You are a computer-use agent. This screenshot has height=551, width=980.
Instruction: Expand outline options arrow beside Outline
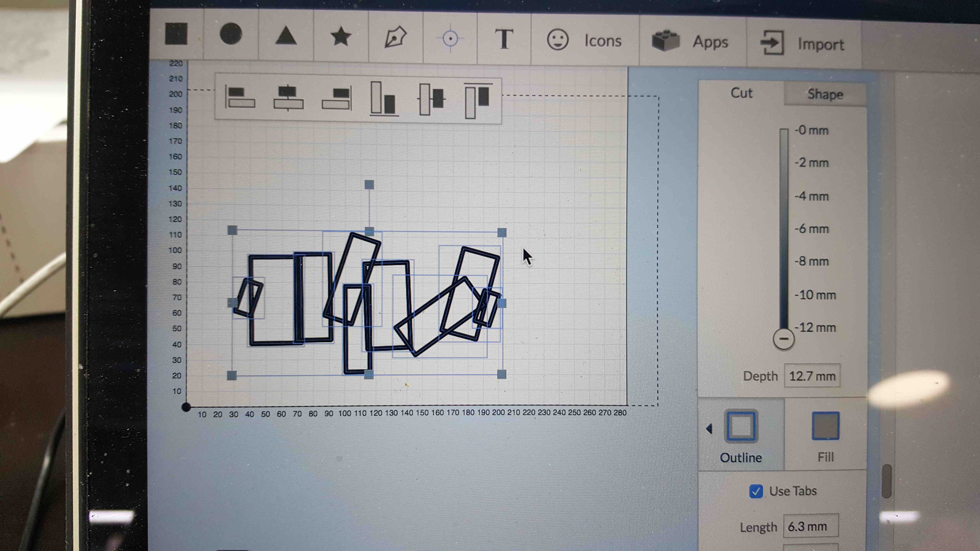pos(709,429)
